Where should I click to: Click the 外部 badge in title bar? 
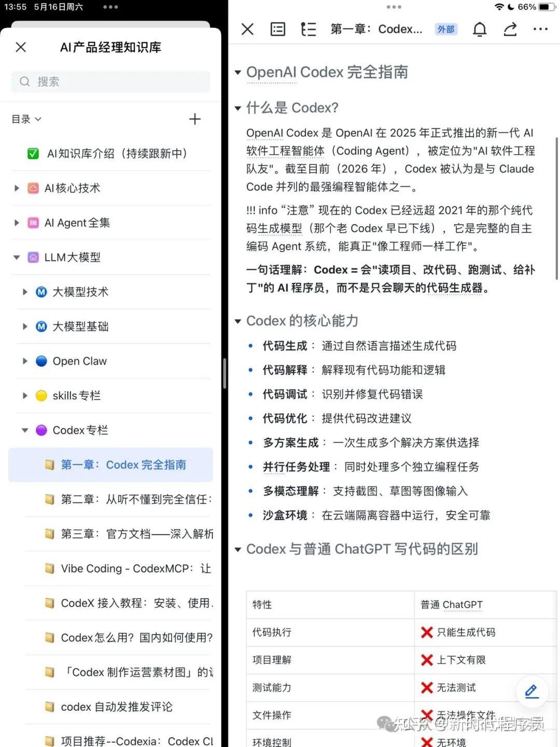[x=446, y=29]
